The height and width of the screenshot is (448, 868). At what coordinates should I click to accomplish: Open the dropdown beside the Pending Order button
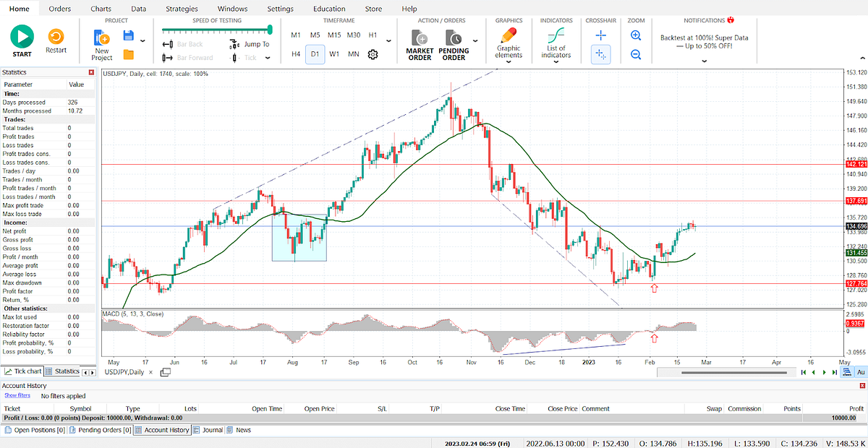point(475,42)
